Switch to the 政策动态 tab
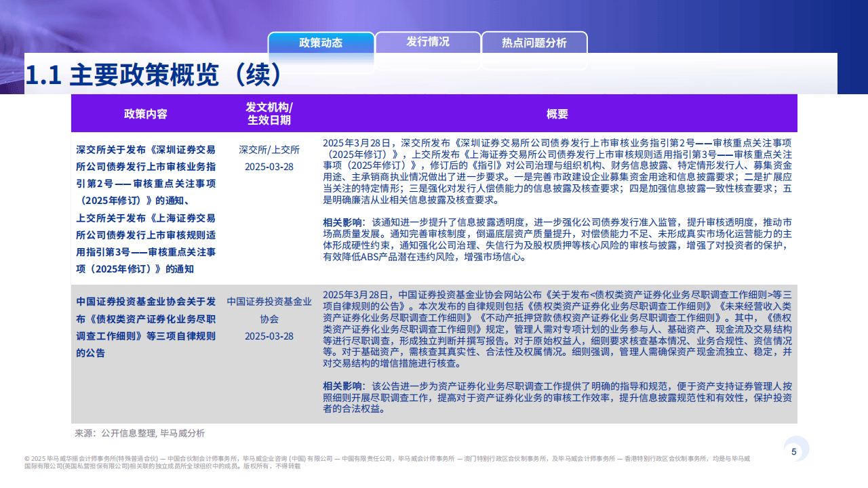The width and height of the screenshot is (868, 488). coord(321,41)
